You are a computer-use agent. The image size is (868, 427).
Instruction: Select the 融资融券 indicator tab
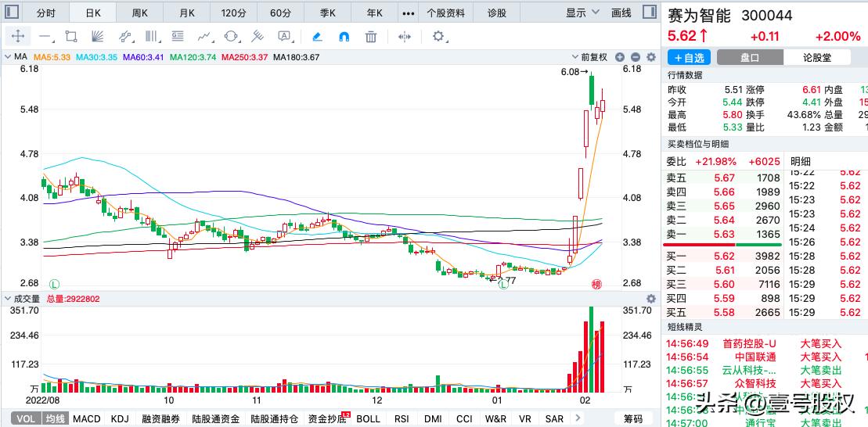pyautogui.click(x=160, y=418)
